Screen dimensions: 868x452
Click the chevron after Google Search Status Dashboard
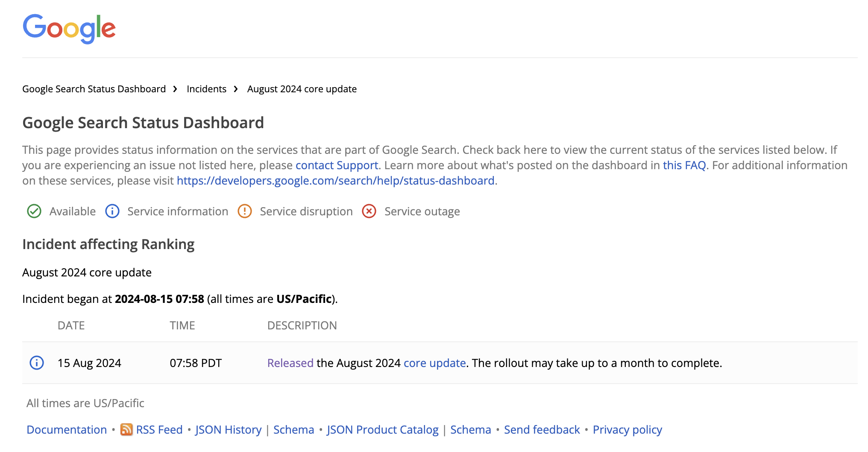(175, 89)
